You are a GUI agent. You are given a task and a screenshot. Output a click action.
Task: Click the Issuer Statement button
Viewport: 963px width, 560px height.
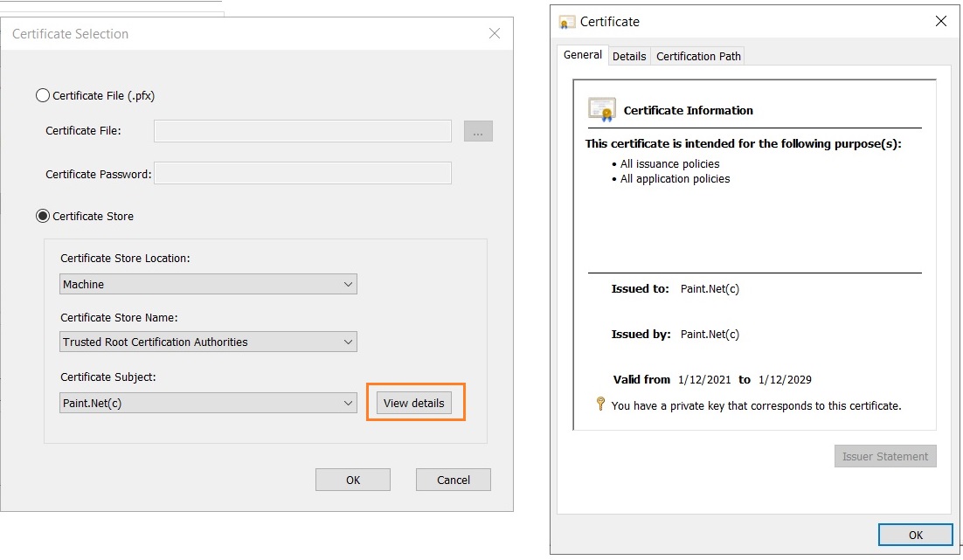click(x=885, y=456)
